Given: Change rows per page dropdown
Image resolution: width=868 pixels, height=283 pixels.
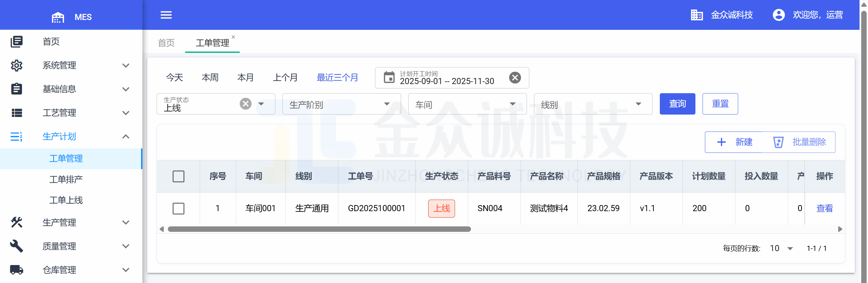Looking at the screenshot, I should (782, 248).
